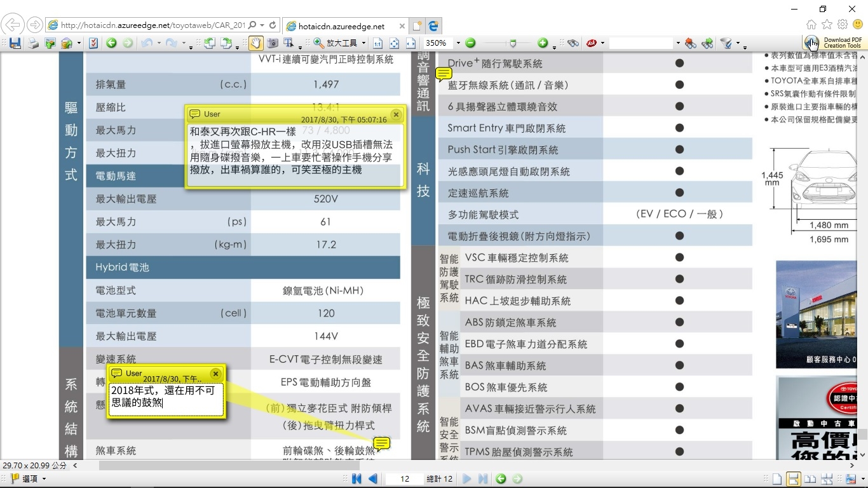Screen dimensions: 868x488
Task: Click the 定速巡航系統 row text
Action: (x=478, y=193)
